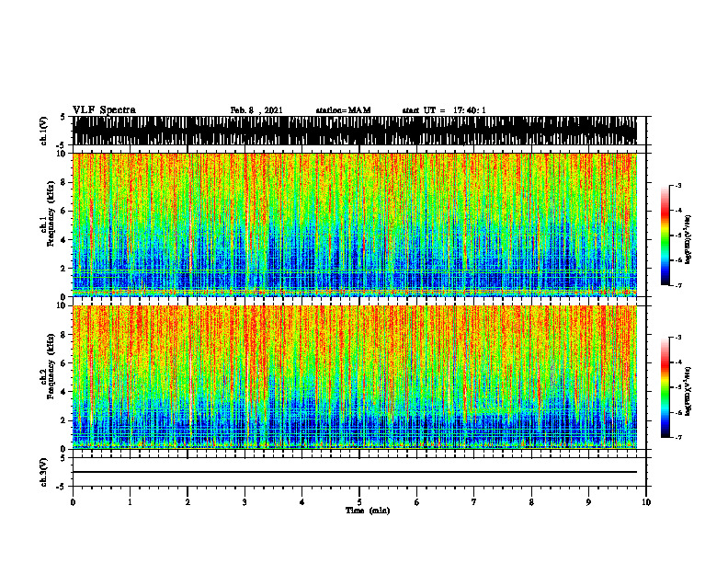Click the '2' kHz tick on ch.1 axis
This screenshot has height=563, width=728.
64,269
